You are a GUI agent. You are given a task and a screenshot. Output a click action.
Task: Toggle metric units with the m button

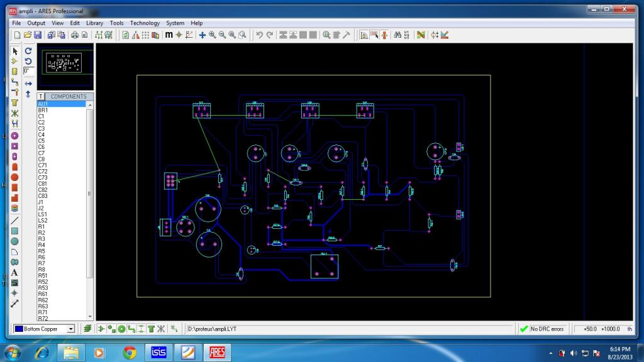click(x=169, y=35)
